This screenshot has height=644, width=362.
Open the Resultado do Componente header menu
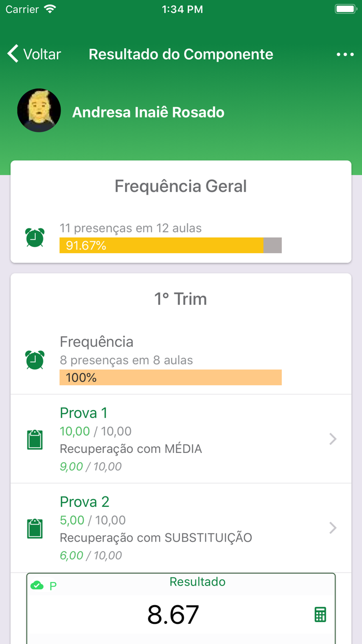pyautogui.click(x=345, y=54)
